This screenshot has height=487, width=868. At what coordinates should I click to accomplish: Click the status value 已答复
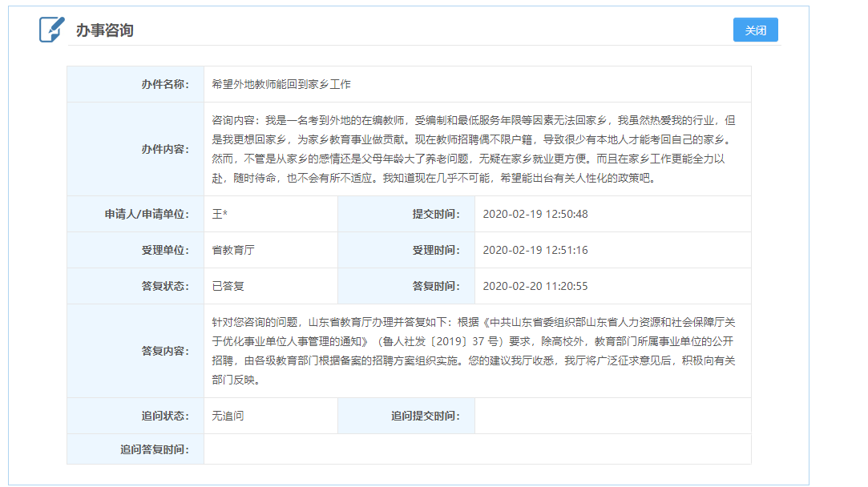coord(228,286)
